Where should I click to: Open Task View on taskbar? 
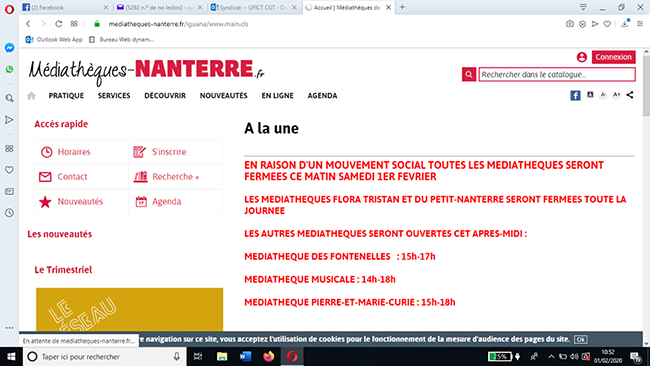(x=198, y=356)
